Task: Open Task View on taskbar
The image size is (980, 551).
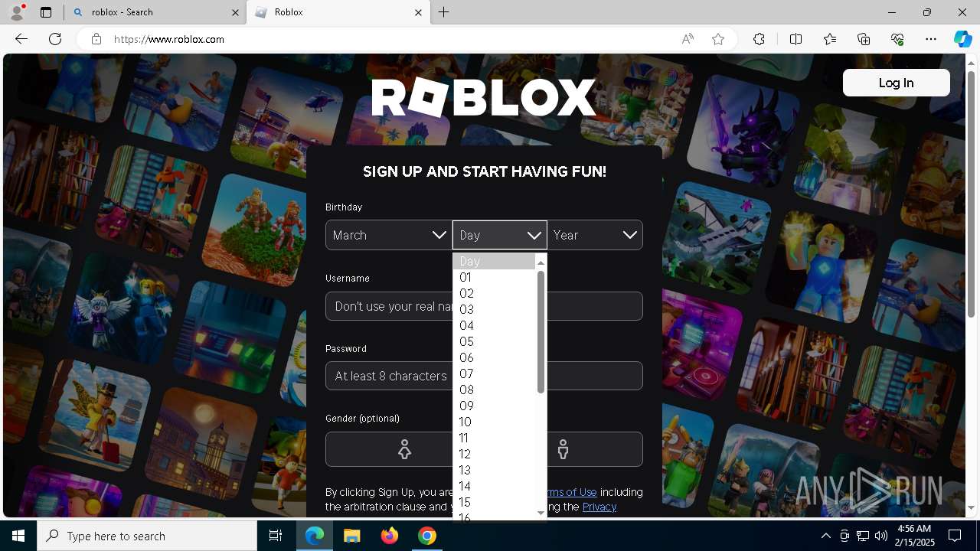Action: [276, 536]
